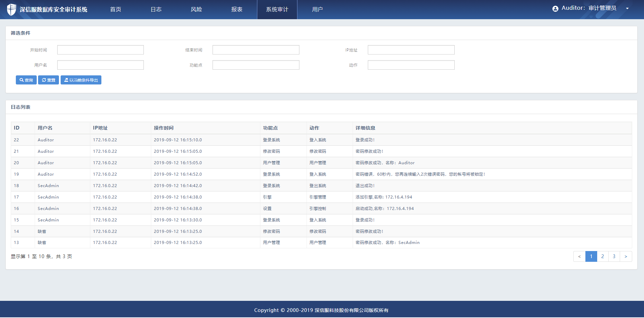The image size is (644, 318).
Task: Open the 首页 home tab
Action: [116, 9]
